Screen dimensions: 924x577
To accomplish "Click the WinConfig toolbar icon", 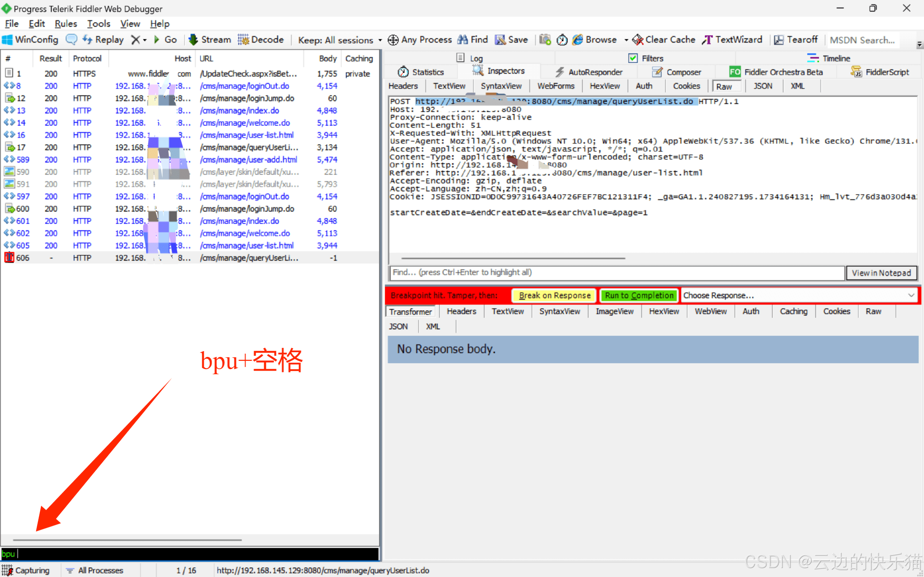I will [x=7, y=40].
